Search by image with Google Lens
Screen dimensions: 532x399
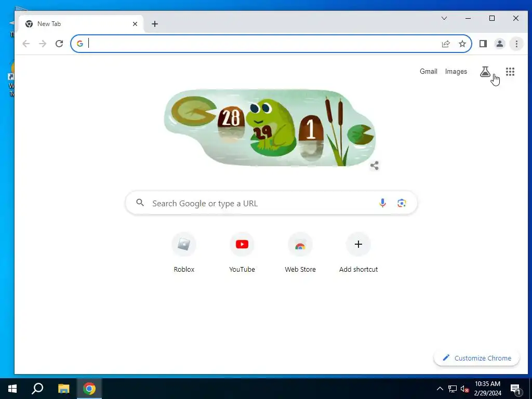click(x=402, y=203)
